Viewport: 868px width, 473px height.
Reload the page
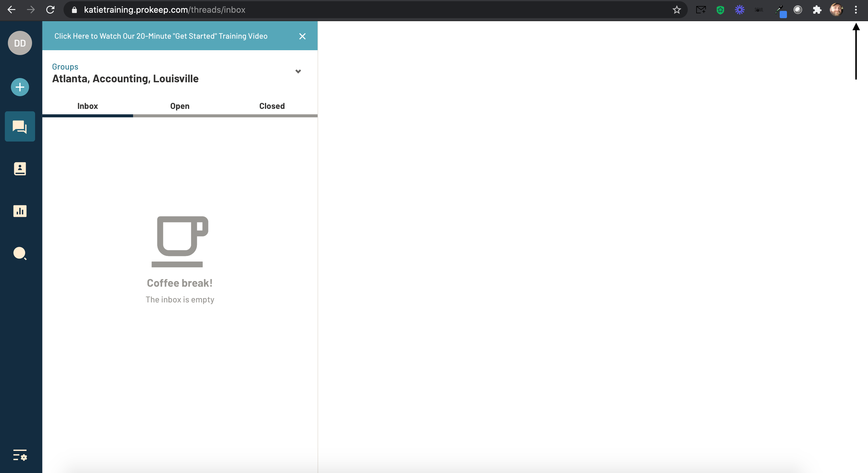tap(50, 10)
